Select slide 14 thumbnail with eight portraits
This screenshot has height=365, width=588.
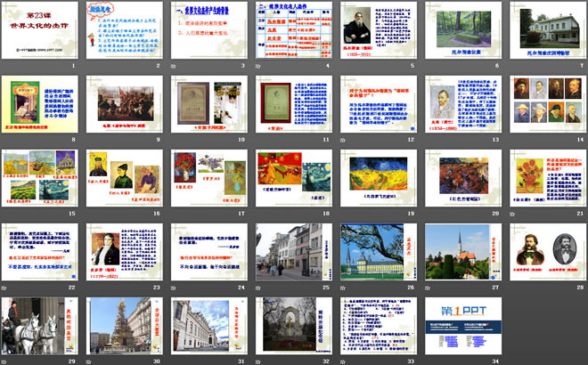549,104
